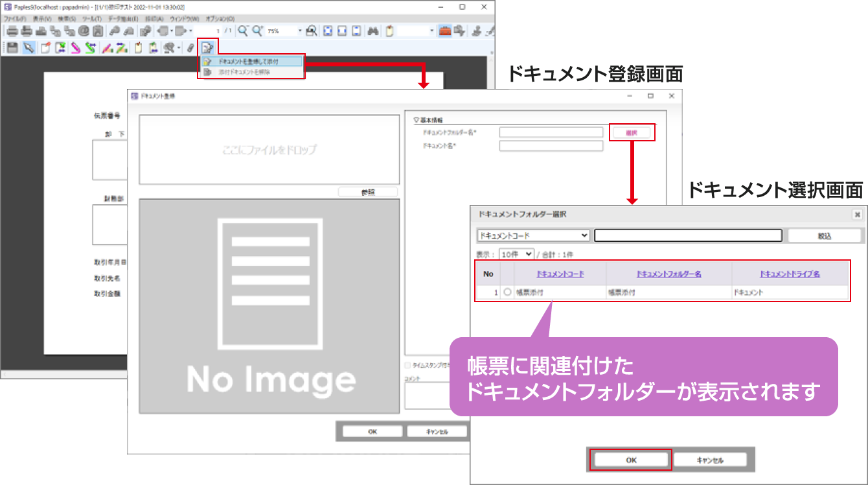This screenshot has height=485, width=868.
Task: Click the zoom-in magnifier icon
Action: coord(257,30)
